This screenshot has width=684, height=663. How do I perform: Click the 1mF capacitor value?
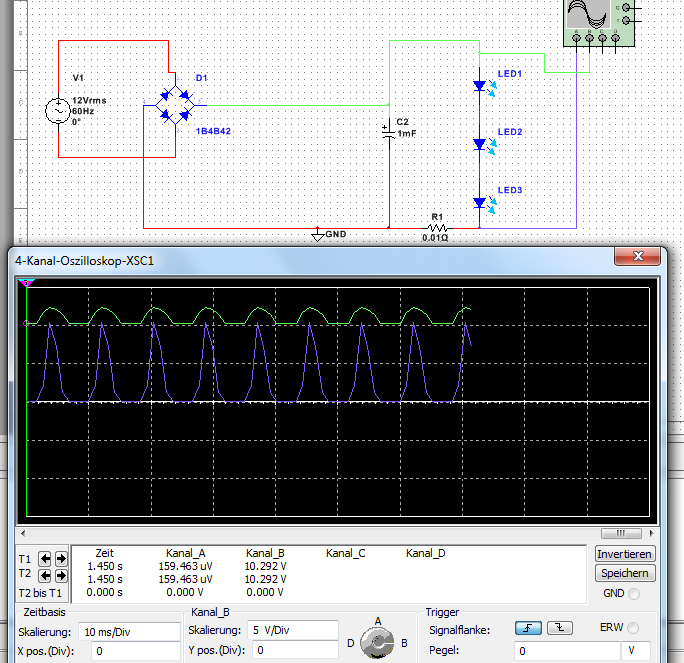coord(407,133)
